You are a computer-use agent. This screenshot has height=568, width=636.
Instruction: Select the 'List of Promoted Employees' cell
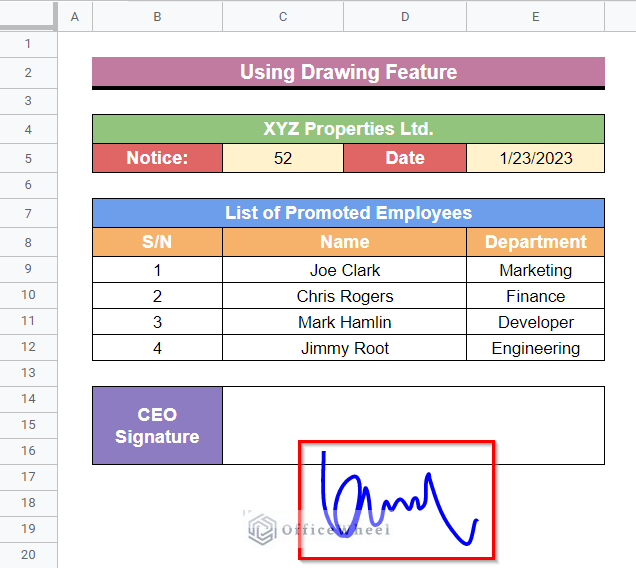click(348, 213)
